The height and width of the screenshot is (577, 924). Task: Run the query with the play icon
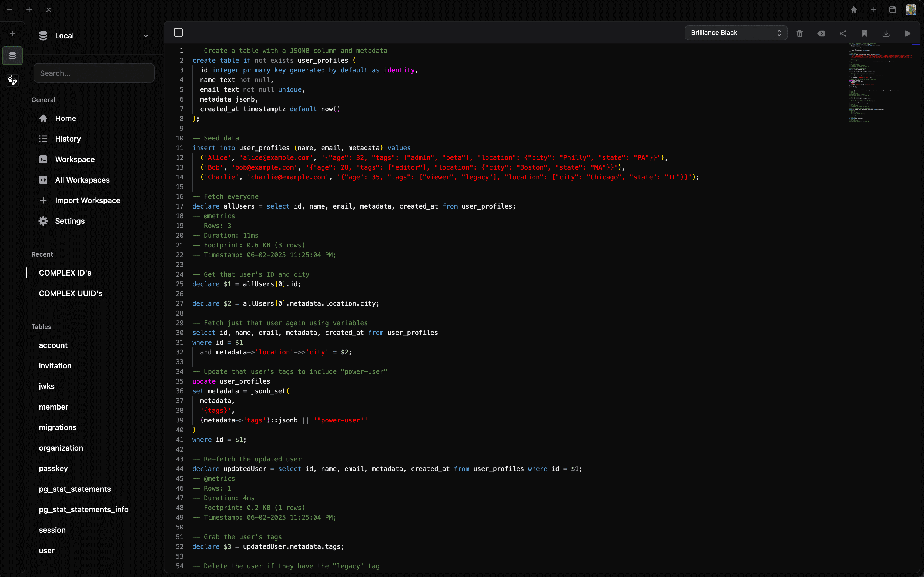(908, 33)
